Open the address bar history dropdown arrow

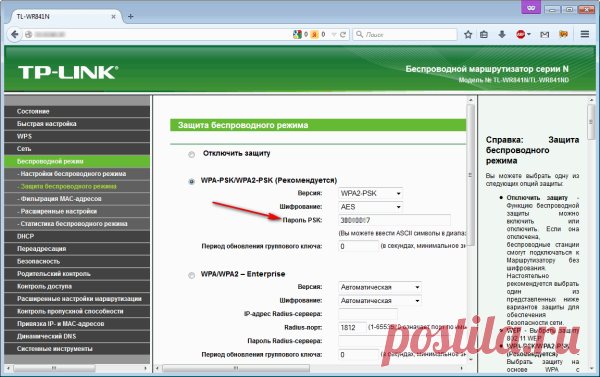pos(334,34)
